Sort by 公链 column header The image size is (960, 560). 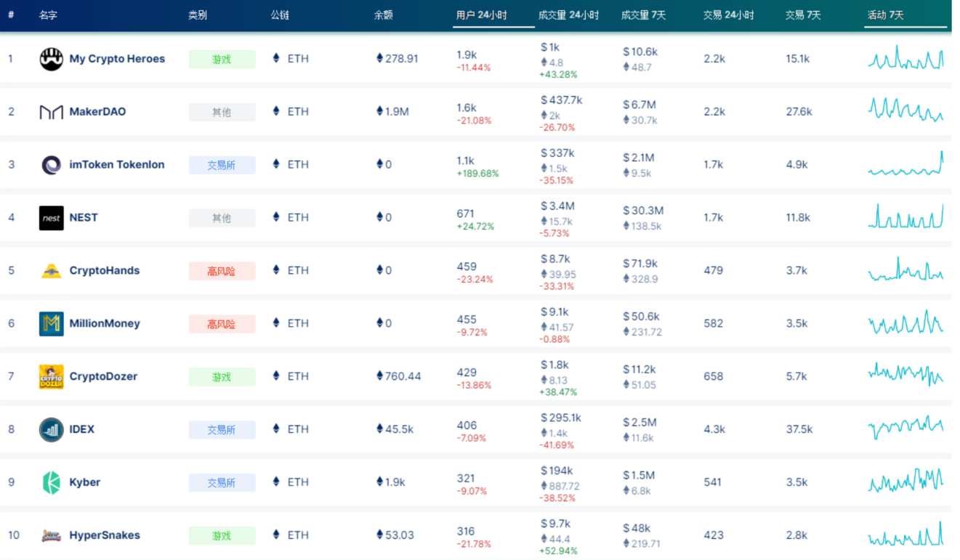pos(280,15)
